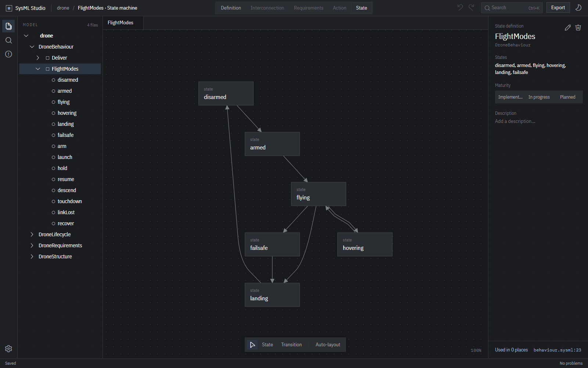
Task: Run Auto-layout on the diagram
Action: tap(328, 345)
